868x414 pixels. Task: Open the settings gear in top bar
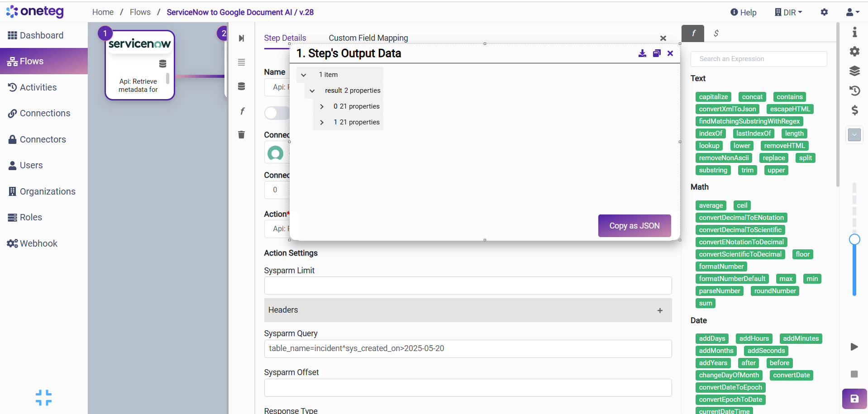(824, 12)
